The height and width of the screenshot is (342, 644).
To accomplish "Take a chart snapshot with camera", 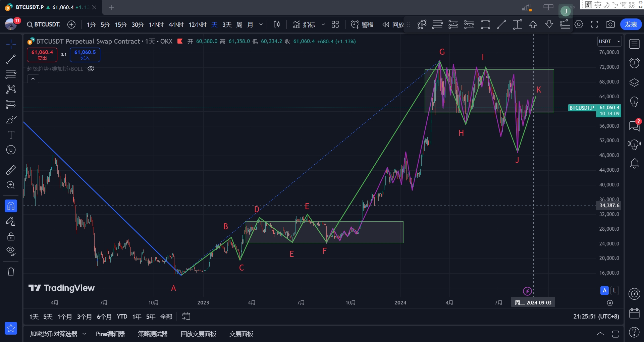I will point(610,24).
